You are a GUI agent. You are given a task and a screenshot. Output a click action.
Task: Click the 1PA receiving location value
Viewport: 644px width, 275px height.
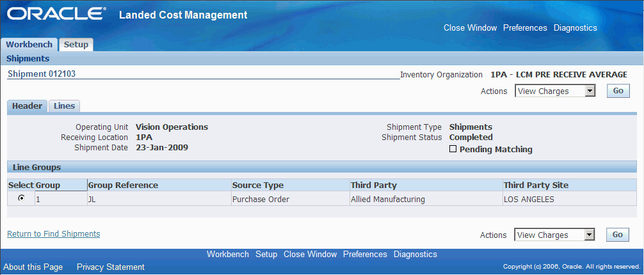(x=144, y=137)
